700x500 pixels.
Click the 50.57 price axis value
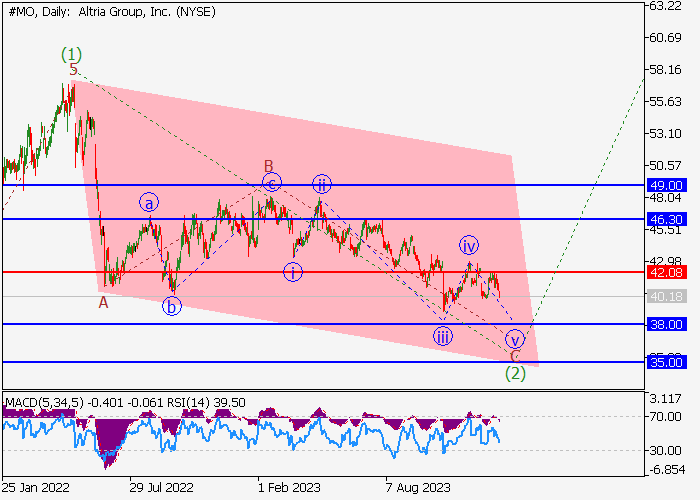tap(665, 166)
